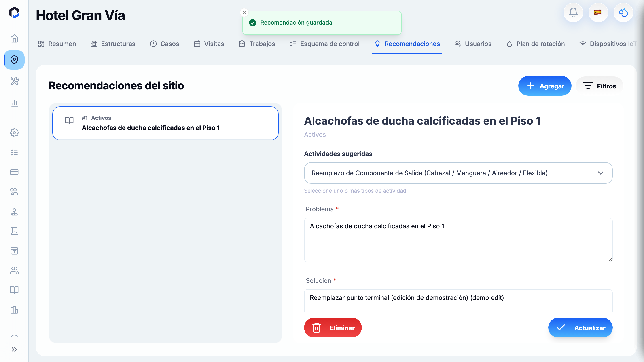This screenshot has height=362, width=644.
Task: Open the calendar plus sidebar icon
Action: pyautogui.click(x=14, y=250)
